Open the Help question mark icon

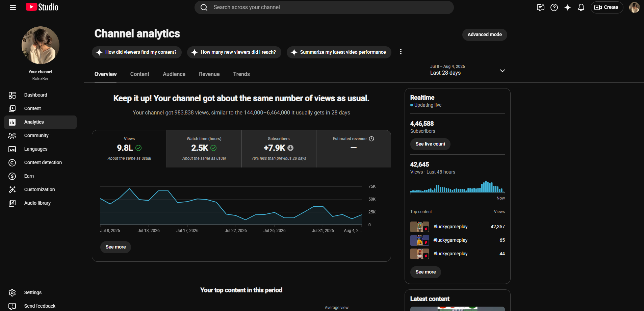click(x=554, y=7)
